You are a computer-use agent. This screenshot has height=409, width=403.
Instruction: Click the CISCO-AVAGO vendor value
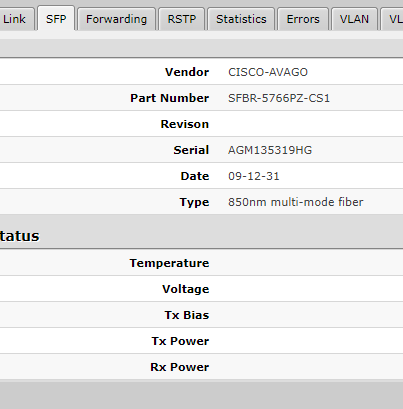268,72
